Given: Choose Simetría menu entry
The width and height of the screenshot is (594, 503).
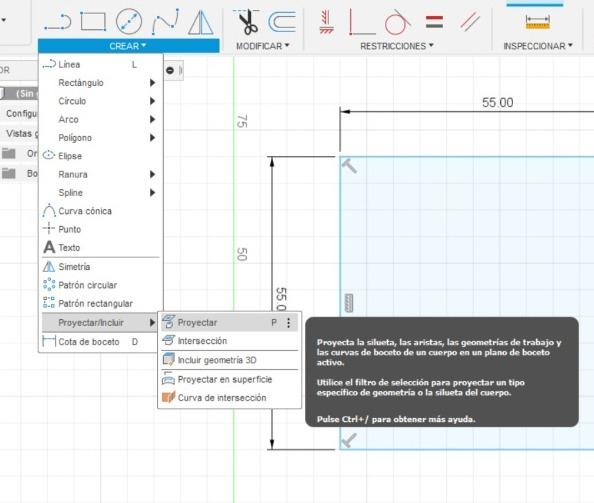Looking at the screenshot, I should pos(101,267).
